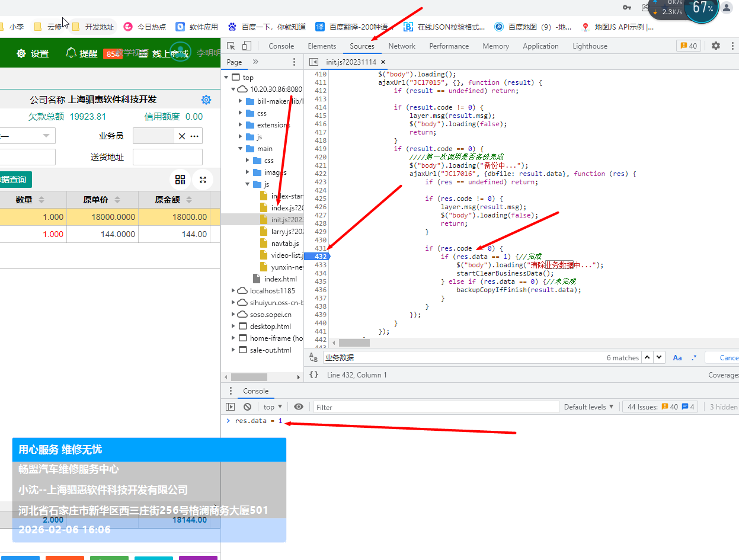
Task: Create live expression with eye icon
Action: pos(299,407)
